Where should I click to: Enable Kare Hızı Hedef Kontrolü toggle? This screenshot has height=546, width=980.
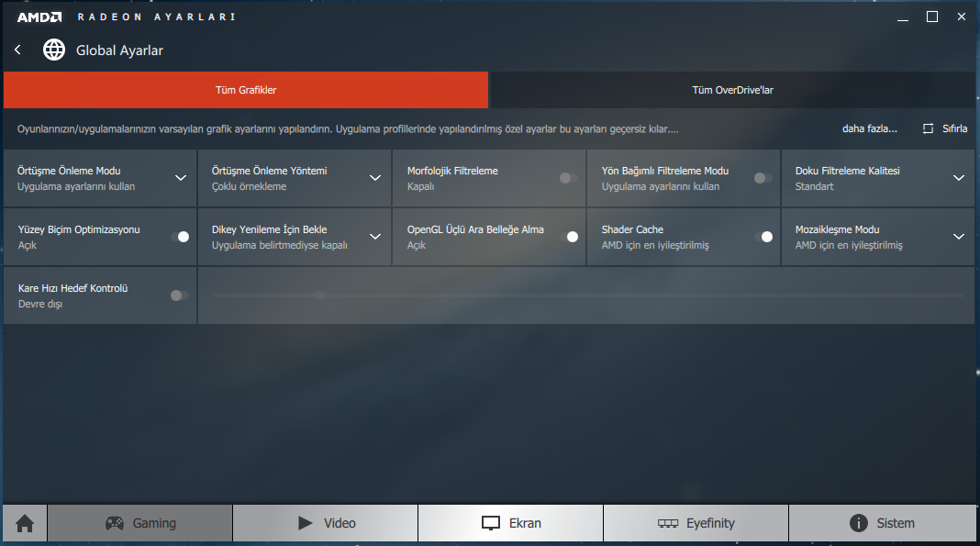click(x=180, y=295)
